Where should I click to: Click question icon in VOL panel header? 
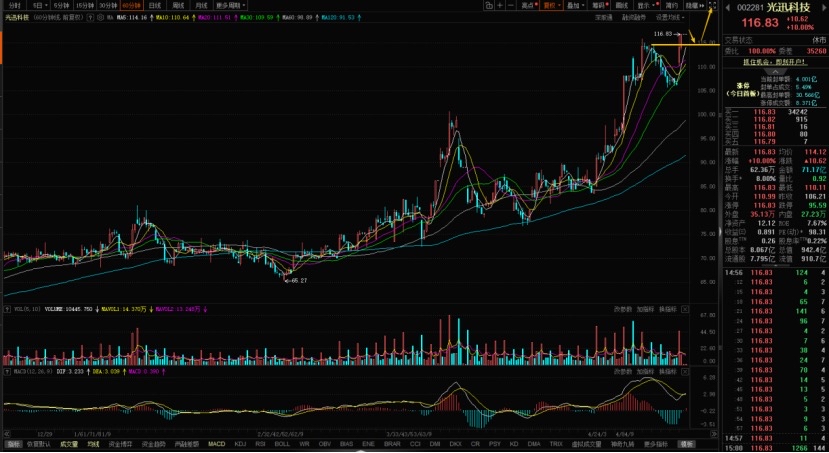coord(7,309)
